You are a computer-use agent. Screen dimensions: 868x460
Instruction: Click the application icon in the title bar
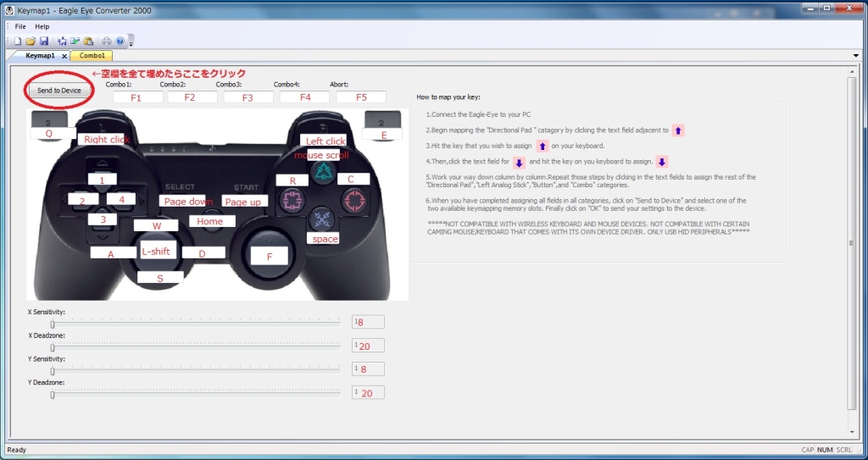(x=9, y=10)
